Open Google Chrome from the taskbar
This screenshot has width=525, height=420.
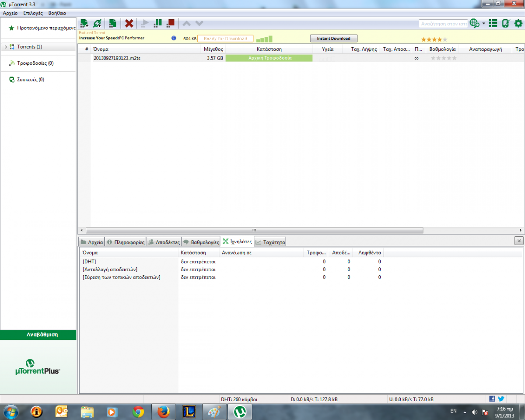coord(138,412)
